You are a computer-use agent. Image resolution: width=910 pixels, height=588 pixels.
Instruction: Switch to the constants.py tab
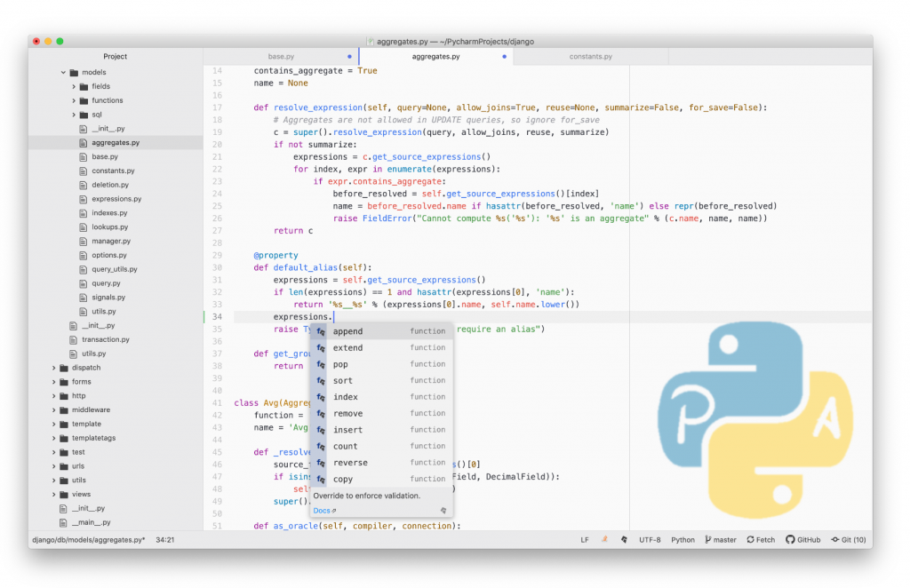pos(591,56)
